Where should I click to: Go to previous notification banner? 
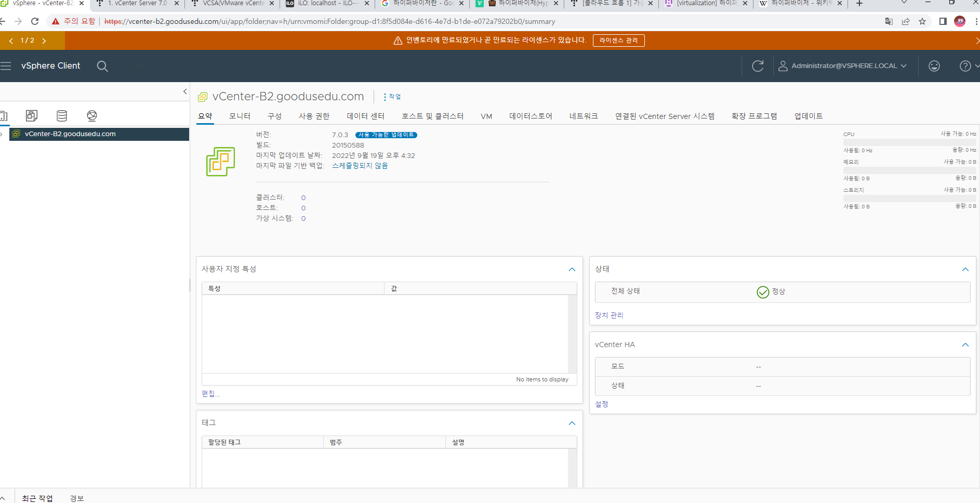pos(11,41)
